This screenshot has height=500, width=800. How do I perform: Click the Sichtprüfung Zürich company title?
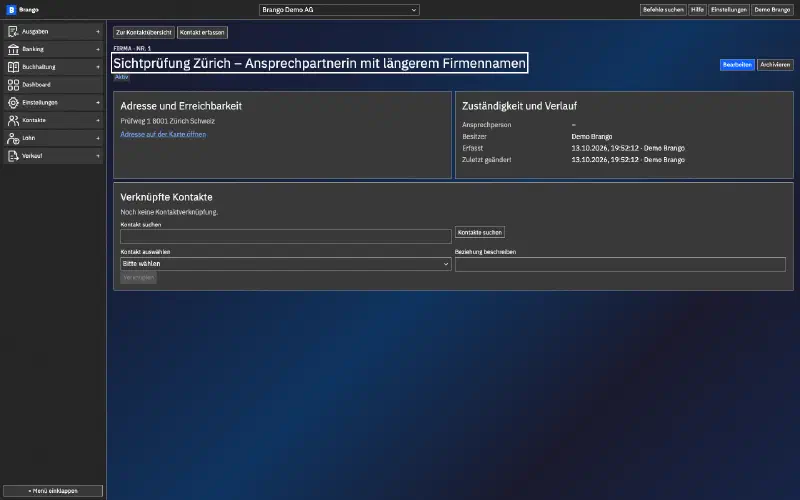[x=319, y=63]
